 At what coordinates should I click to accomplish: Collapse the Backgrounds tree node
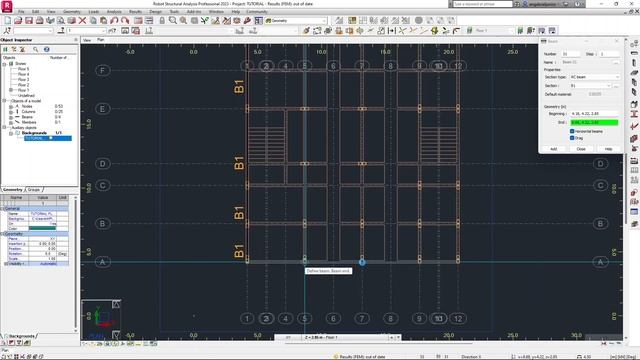(x=11, y=133)
